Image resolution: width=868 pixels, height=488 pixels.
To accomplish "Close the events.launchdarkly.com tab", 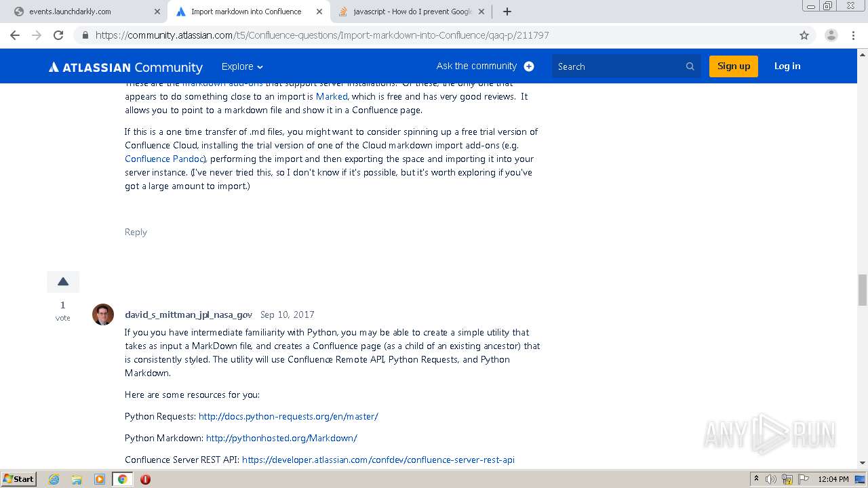I will click(x=157, y=12).
